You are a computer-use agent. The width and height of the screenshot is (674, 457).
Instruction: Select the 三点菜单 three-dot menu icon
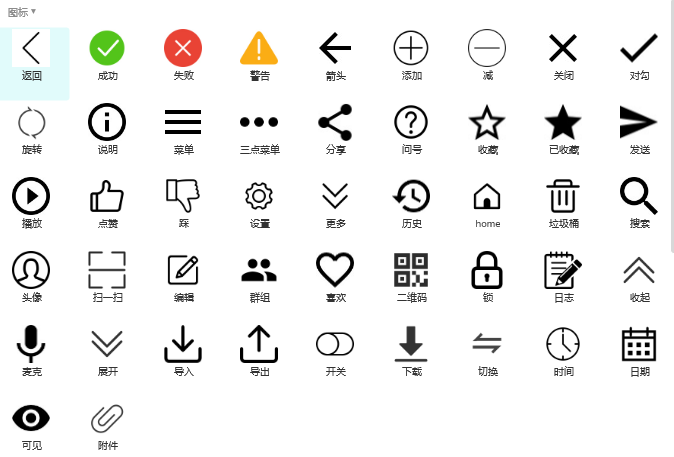tap(259, 122)
